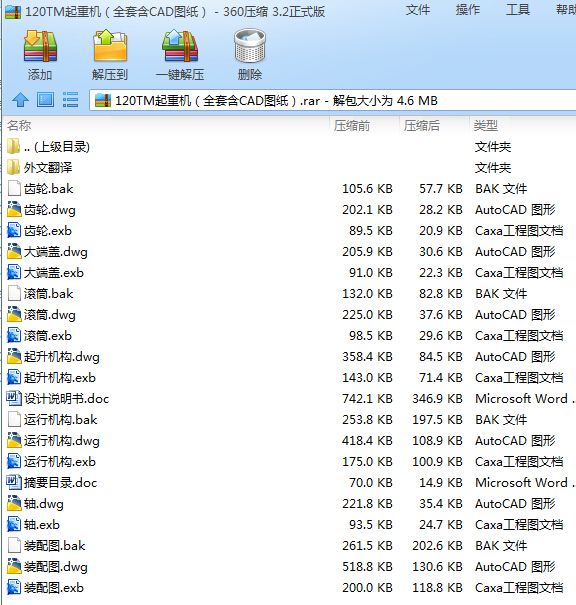The image size is (576, 605).
Task: Click the Microsoft Word type of 设计说明书.doc
Action: pyautogui.click(x=525, y=399)
